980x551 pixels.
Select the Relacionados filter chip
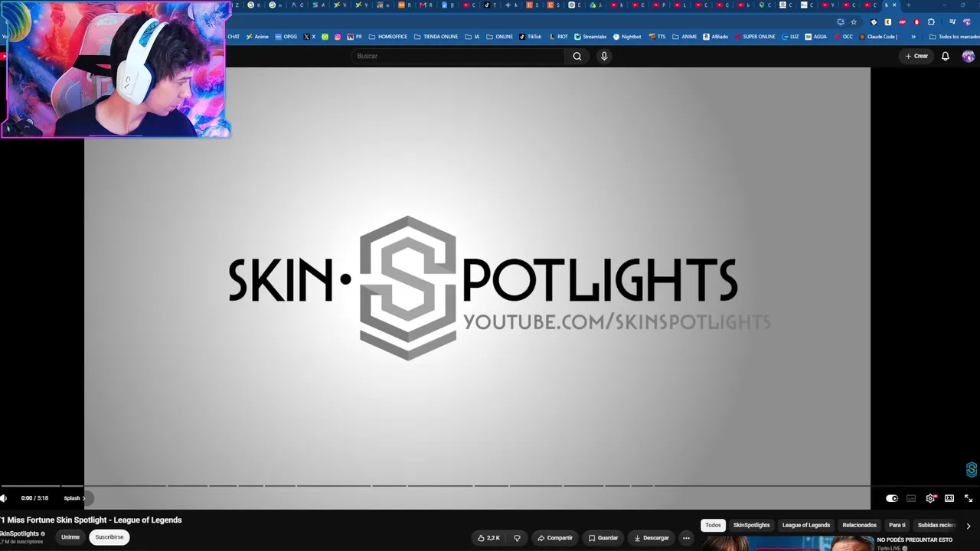click(859, 525)
